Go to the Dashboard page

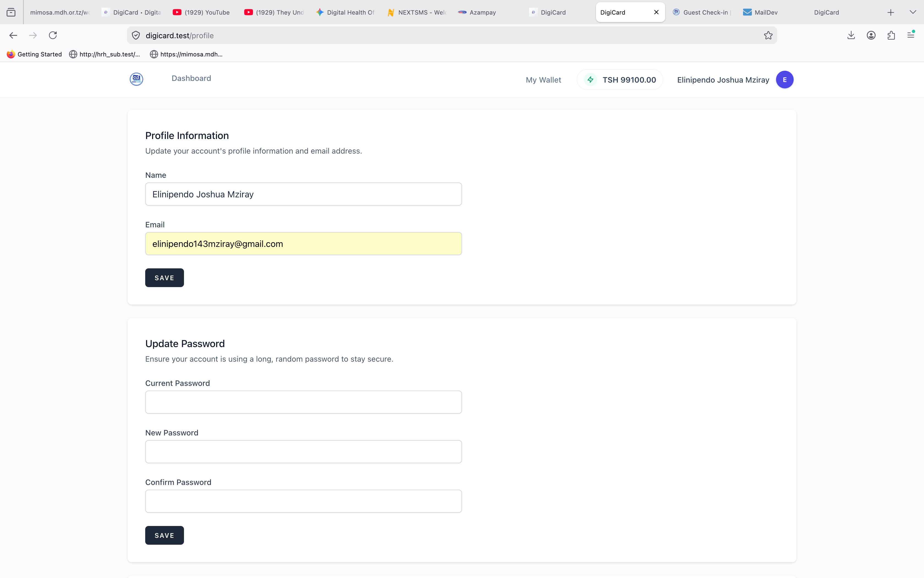coord(191,78)
